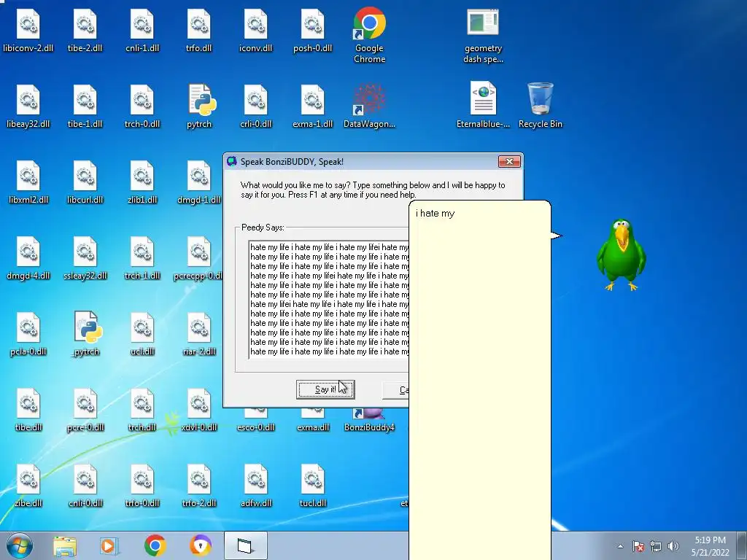Screen dimensions: 747x560
Task: Select the zibe.dll icon
Action: click(28, 486)
